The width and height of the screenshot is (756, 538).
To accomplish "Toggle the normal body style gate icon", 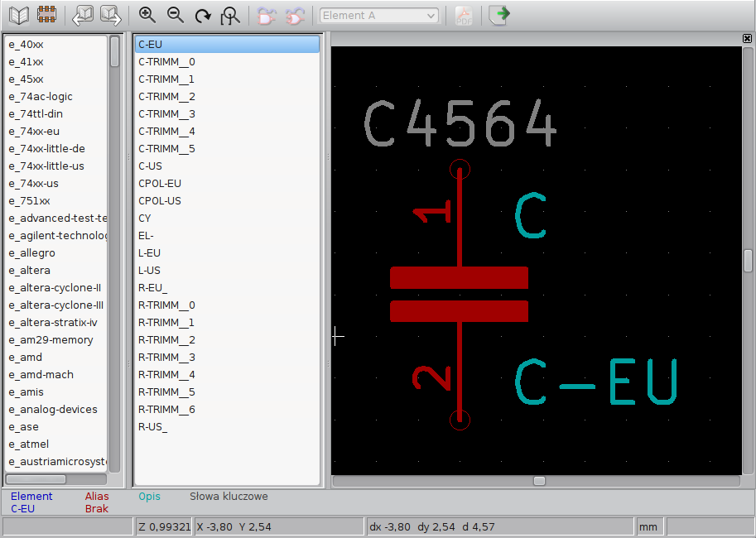I will [x=267, y=15].
